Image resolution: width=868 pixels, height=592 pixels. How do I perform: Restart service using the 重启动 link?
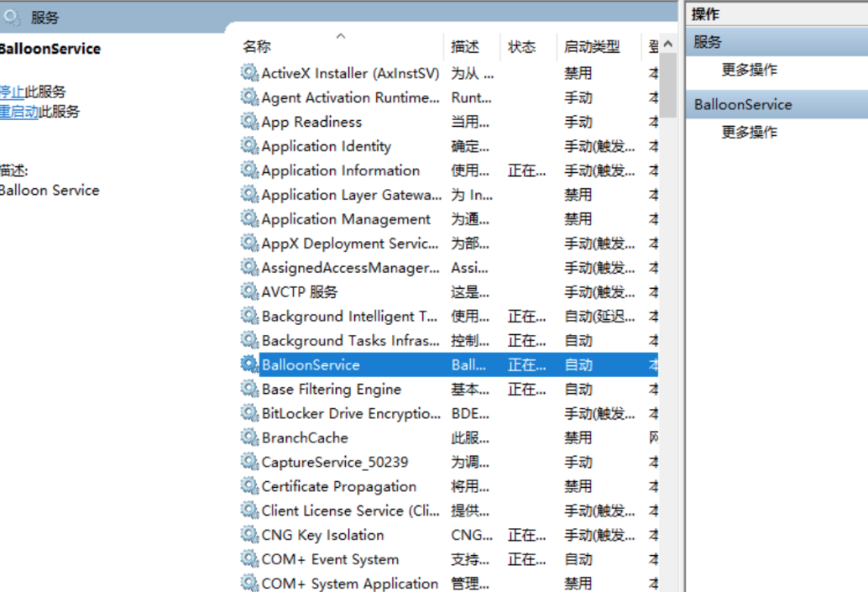[x=18, y=112]
